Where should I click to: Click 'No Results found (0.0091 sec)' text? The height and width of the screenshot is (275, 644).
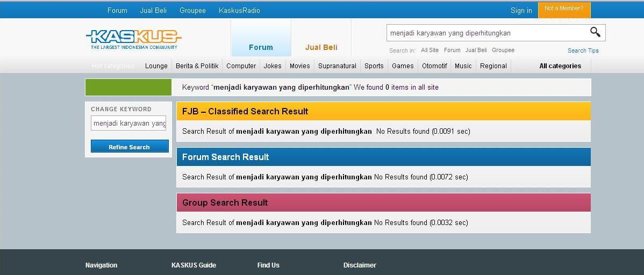click(x=423, y=132)
